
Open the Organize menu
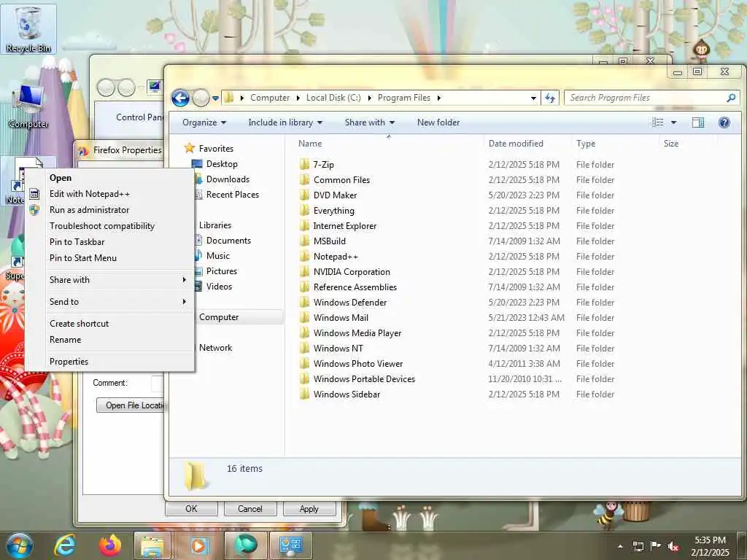(x=204, y=122)
